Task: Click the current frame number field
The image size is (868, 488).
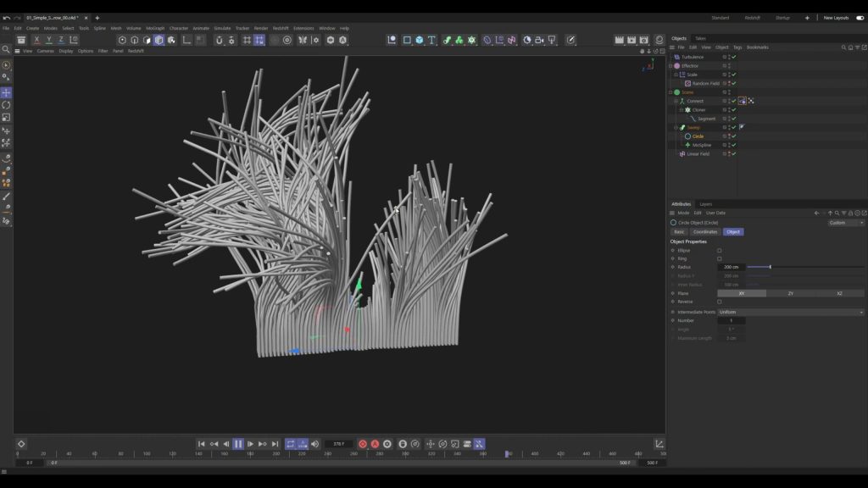Action: 339,444
